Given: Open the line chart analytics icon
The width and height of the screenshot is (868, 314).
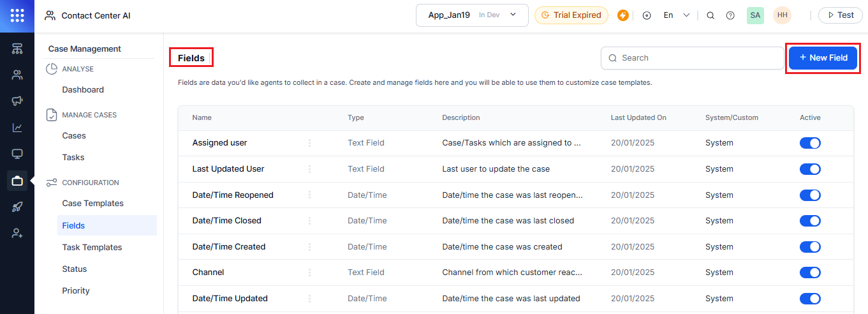Looking at the screenshot, I should click(17, 128).
